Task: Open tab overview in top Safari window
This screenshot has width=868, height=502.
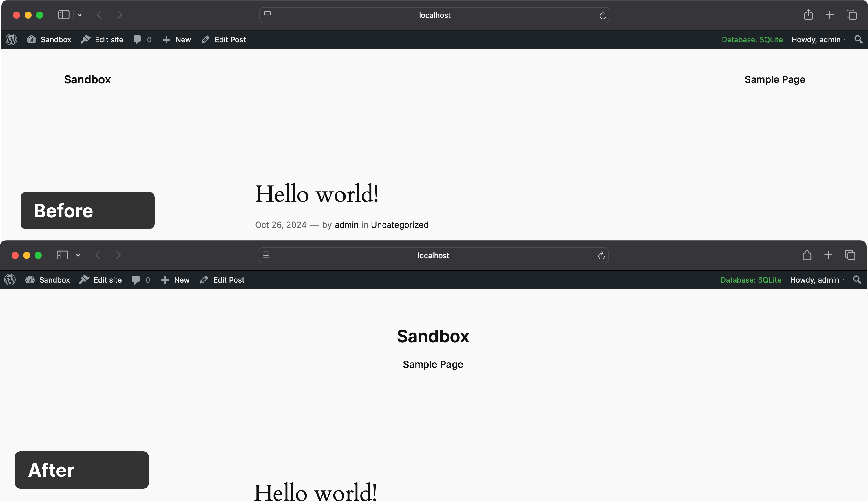Action: [x=851, y=15]
